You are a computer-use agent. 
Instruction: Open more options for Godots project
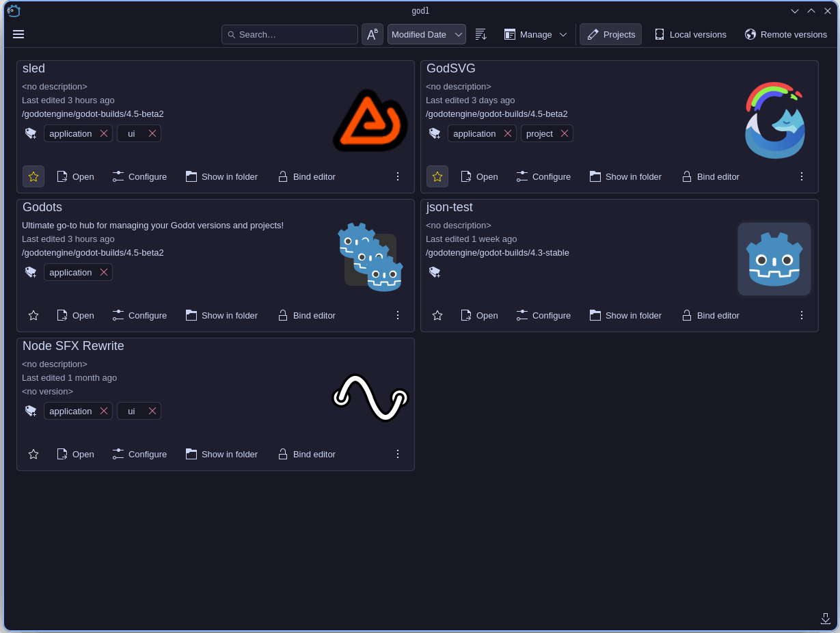(x=398, y=315)
